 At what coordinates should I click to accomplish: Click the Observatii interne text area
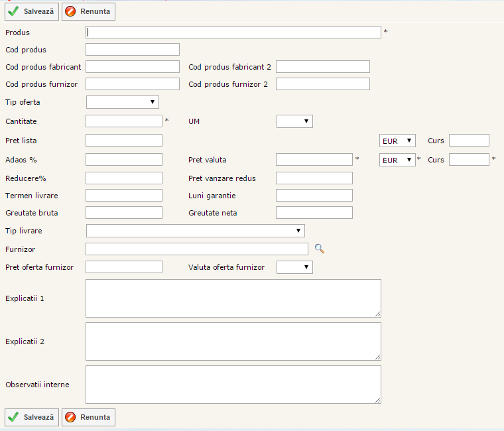233,385
